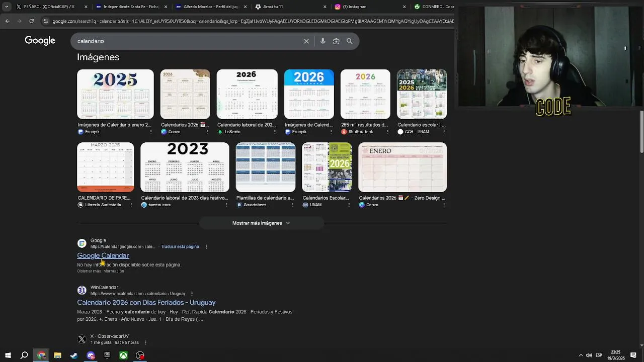Click Obtener más información link
Image resolution: width=644 pixels, height=362 pixels.
[x=101, y=271]
